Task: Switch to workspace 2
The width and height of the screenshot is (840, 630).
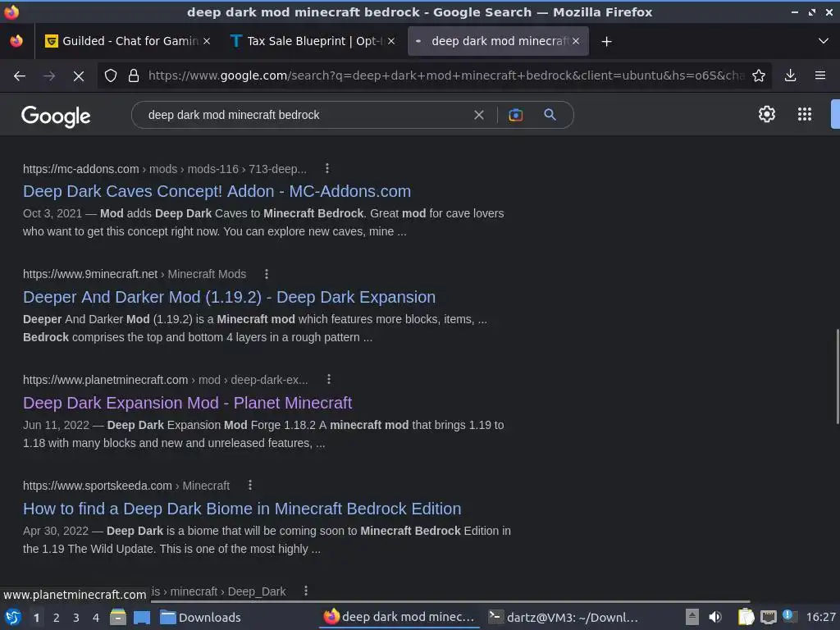Action: coord(57,618)
